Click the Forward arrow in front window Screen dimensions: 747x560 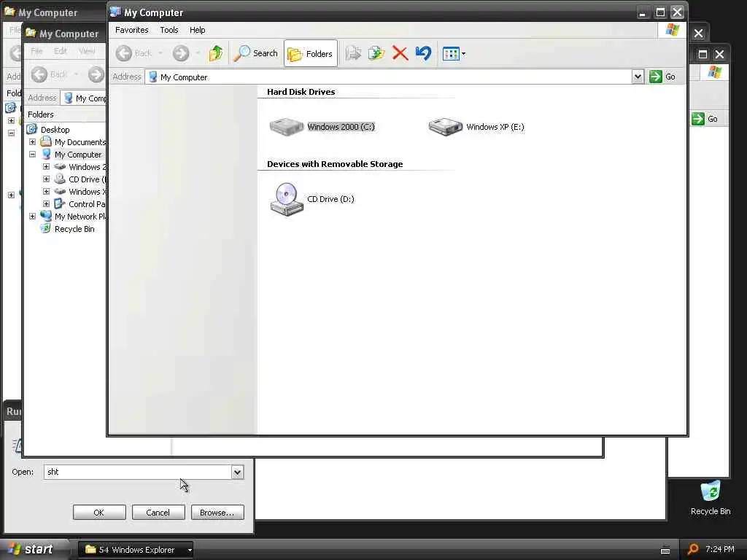pos(181,53)
